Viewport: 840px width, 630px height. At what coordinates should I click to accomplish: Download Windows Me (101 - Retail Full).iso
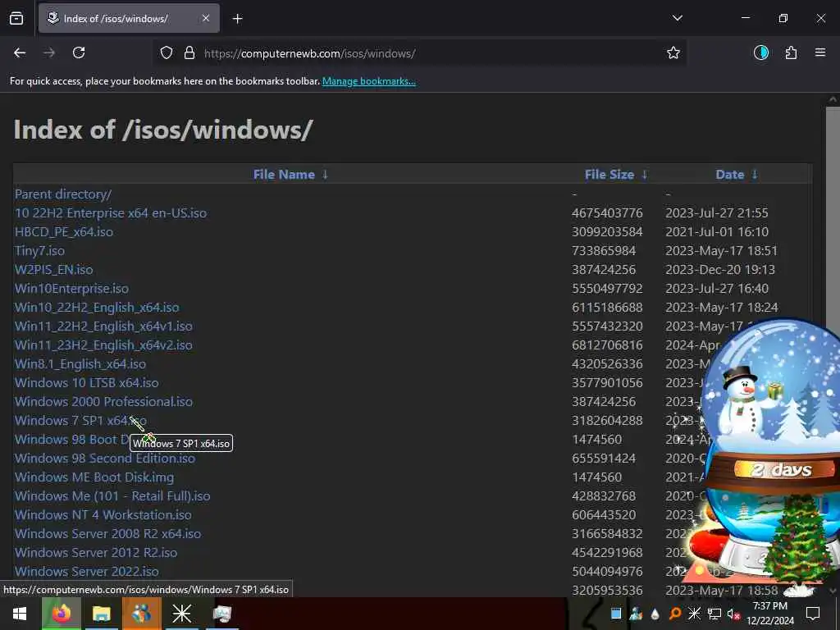112,496
